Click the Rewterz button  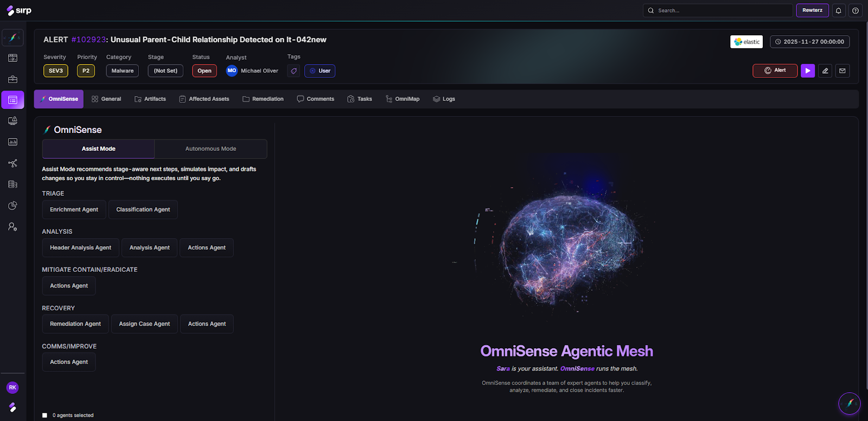pos(812,10)
